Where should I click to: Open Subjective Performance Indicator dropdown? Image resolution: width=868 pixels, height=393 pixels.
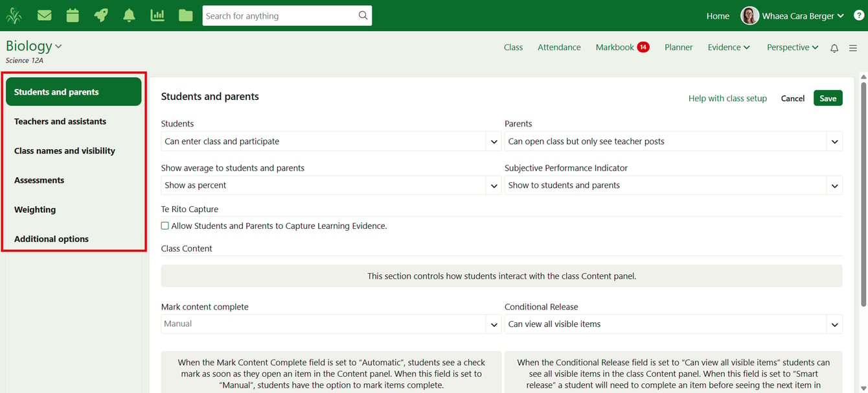click(674, 185)
